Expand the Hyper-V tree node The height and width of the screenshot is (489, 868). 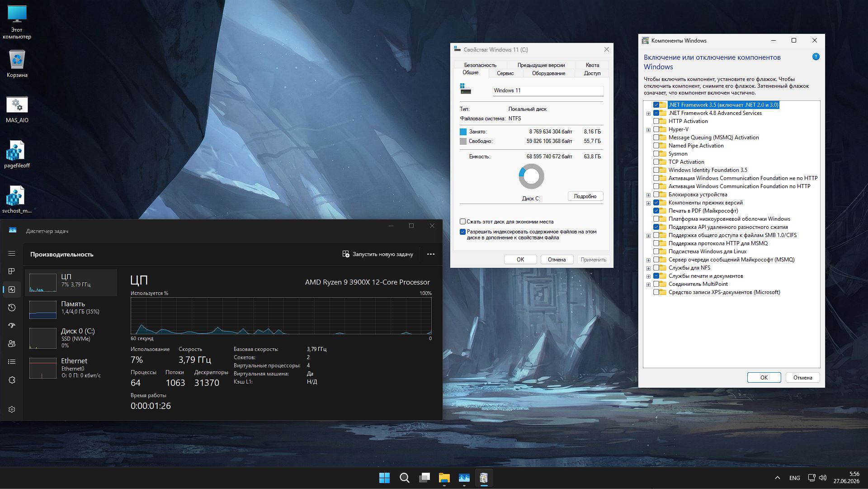pos(648,130)
